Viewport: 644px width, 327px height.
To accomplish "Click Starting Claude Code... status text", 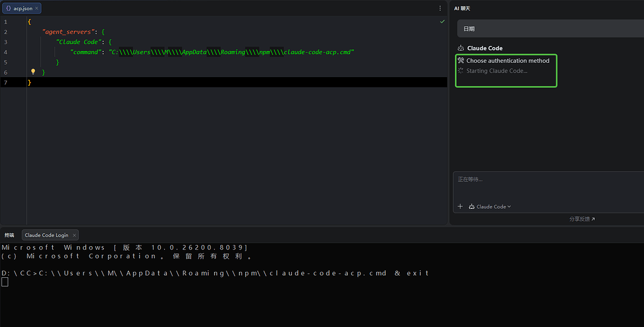I will click(497, 71).
